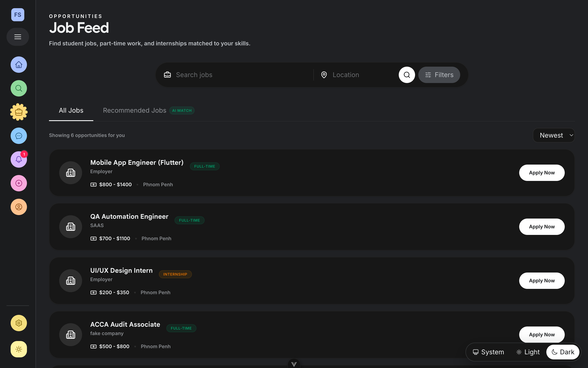Click ACCA Audit Associate company logo icon
The image size is (588, 368).
71,335
